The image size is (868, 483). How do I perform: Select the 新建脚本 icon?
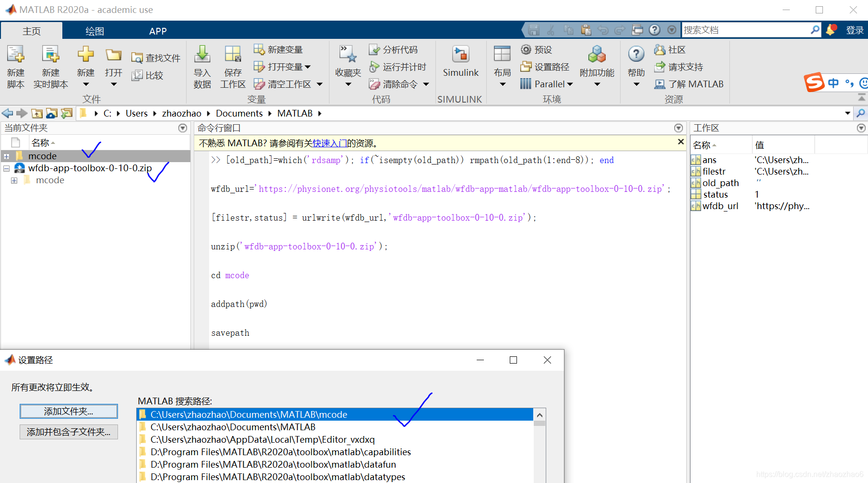(x=16, y=66)
